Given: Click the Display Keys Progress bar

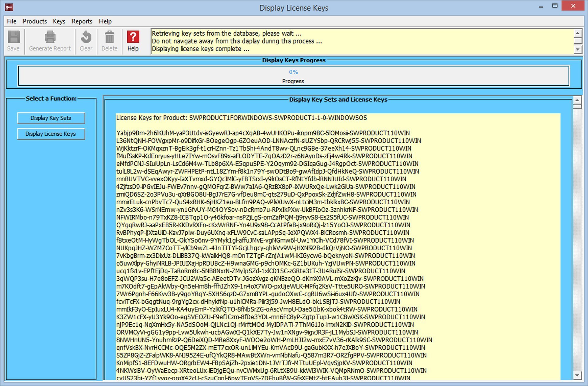Looking at the screenshot, I should (293, 76).
